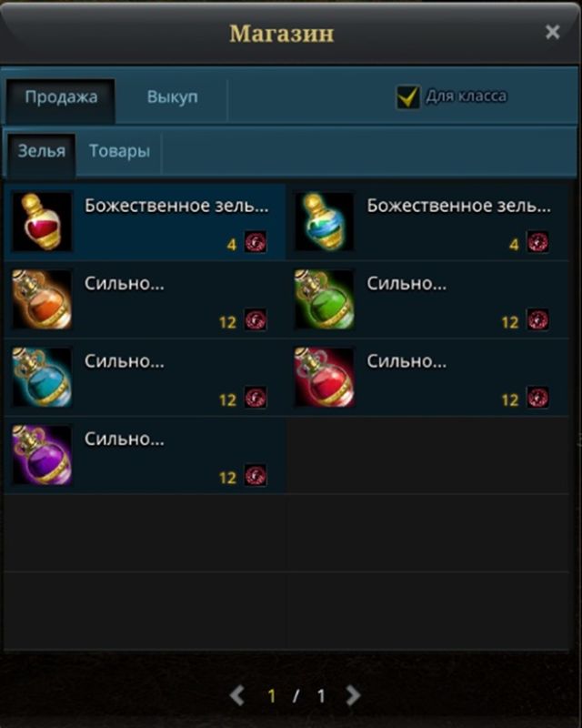Click the price 12 of green potion

509,322
